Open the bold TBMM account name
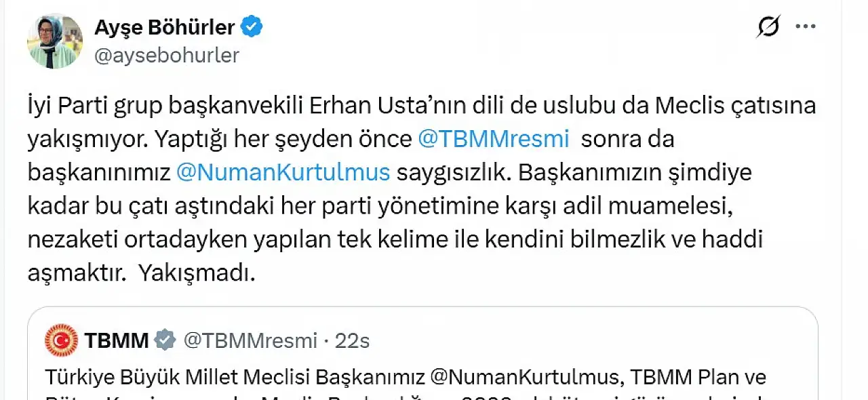The image size is (868, 400). tap(117, 340)
